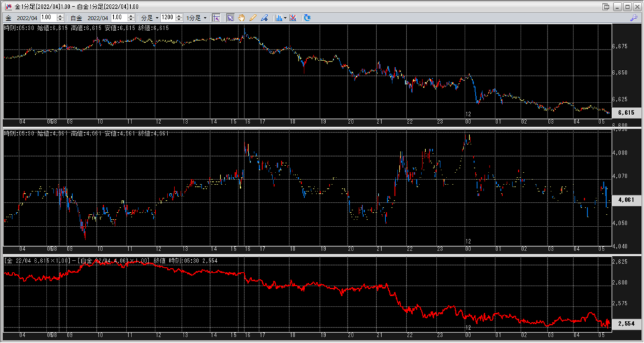Click the 1200 bar count field

pos(167,18)
